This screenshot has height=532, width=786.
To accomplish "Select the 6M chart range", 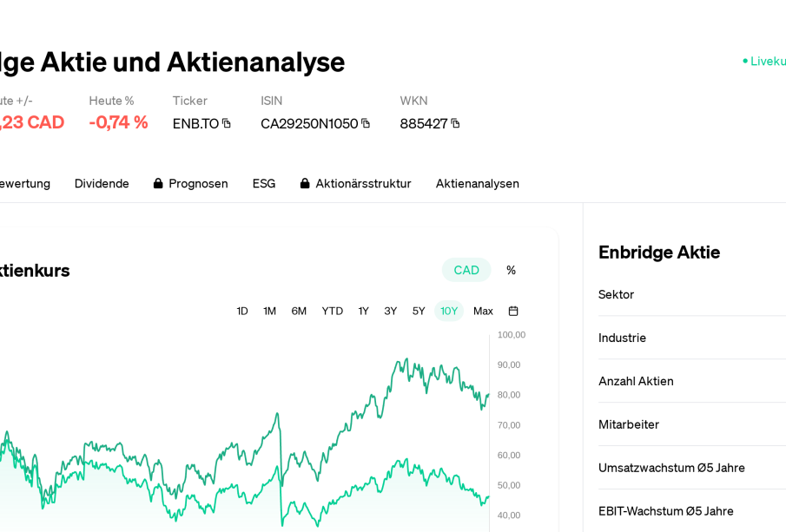I will pyautogui.click(x=299, y=311).
